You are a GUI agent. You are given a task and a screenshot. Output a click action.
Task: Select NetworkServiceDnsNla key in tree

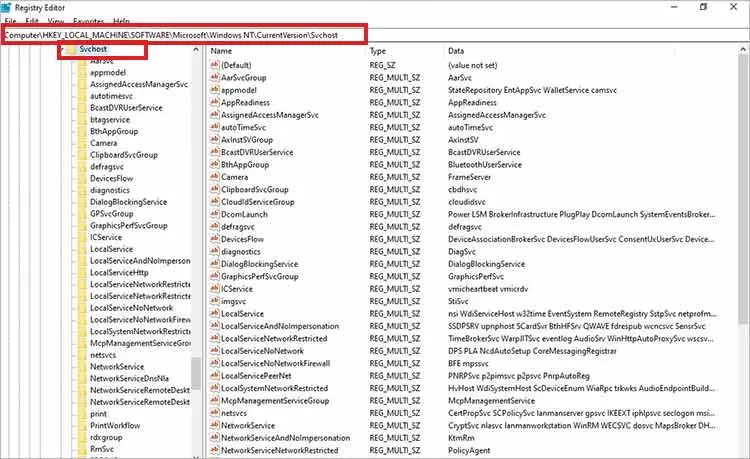(x=129, y=378)
